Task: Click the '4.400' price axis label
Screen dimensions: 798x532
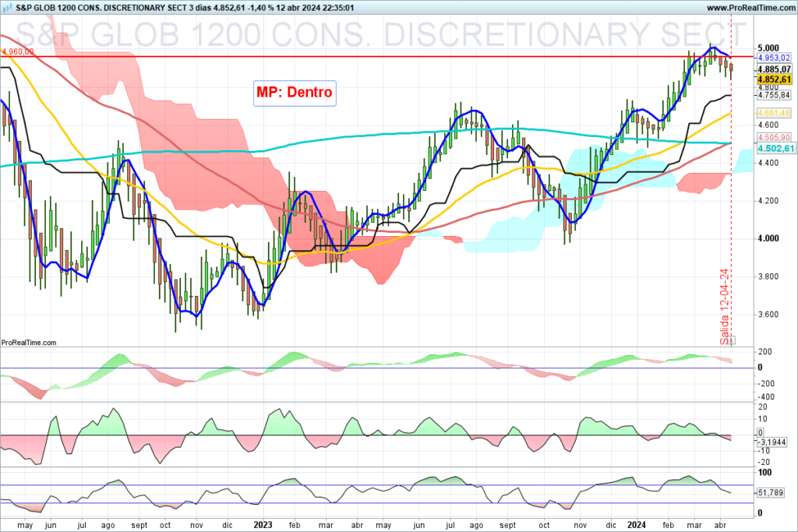Action: coord(768,163)
